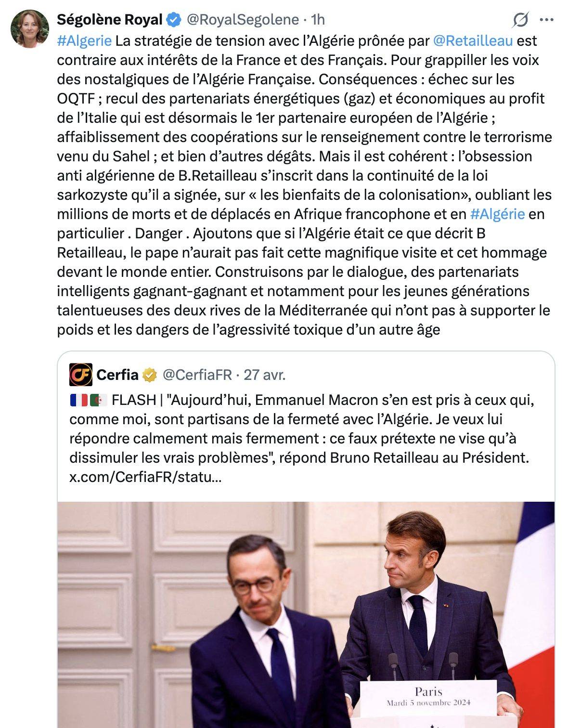The width and height of the screenshot is (568, 728).
Task: Click #Algérie hashtag before "en particulier"
Action: (x=497, y=214)
